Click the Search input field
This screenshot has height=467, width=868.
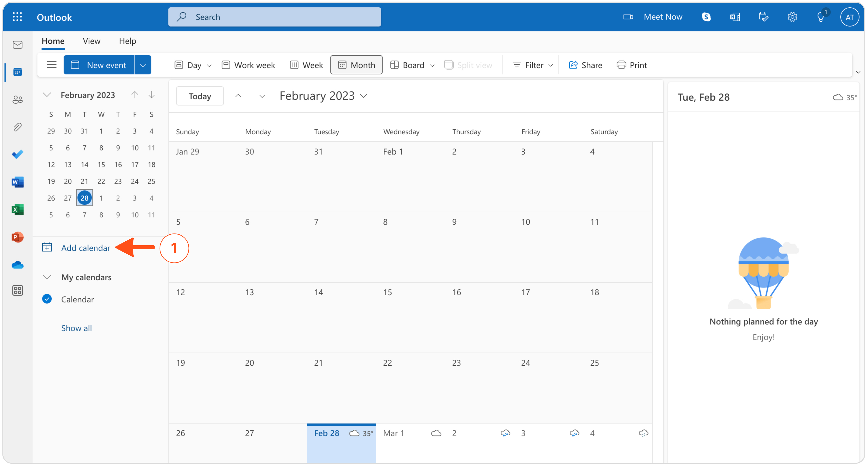pos(275,17)
